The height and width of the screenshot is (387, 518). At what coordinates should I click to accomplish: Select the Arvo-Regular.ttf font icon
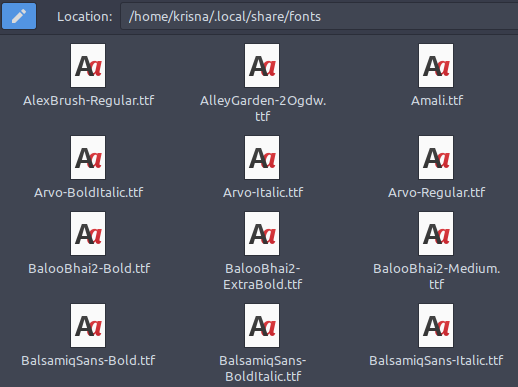436,157
